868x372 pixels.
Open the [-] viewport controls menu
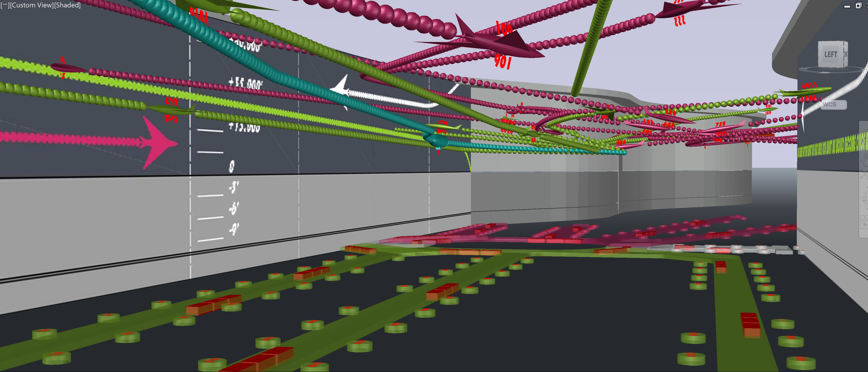tap(5, 5)
